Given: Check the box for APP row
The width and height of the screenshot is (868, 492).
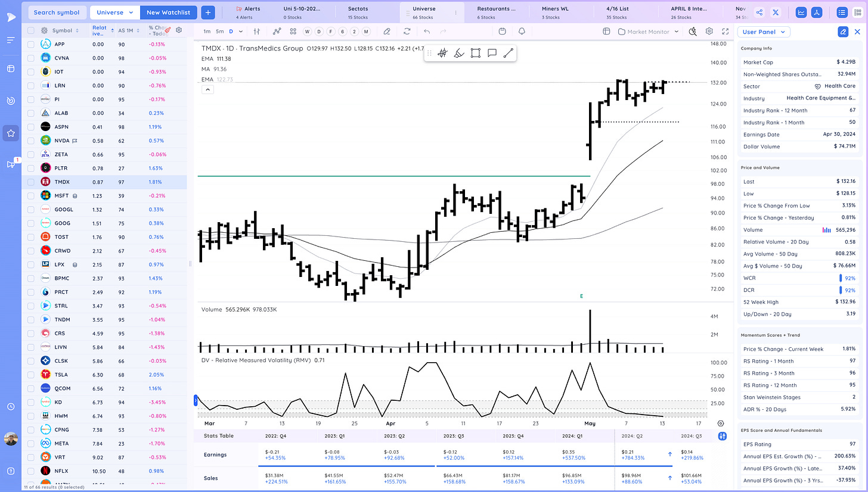Looking at the screenshot, I should pyautogui.click(x=31, y=44).
